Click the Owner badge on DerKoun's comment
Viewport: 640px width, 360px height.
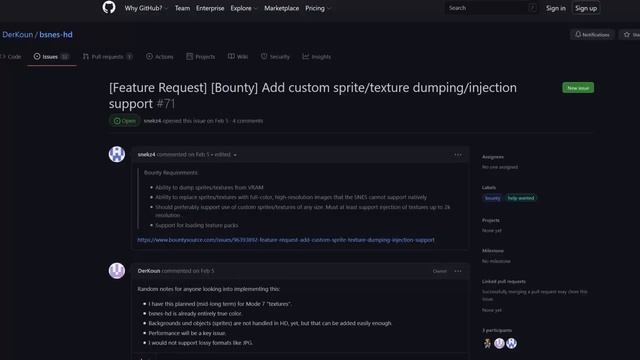click(440, 271)
